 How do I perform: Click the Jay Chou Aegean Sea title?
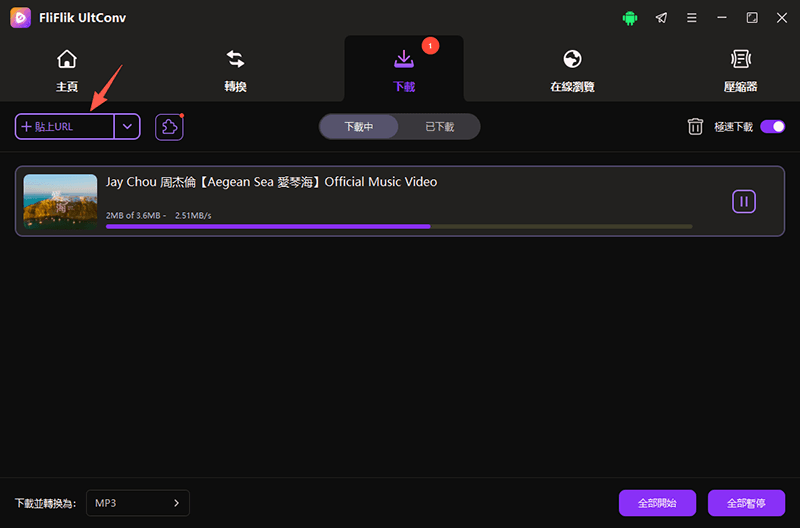tap(271, 182)
